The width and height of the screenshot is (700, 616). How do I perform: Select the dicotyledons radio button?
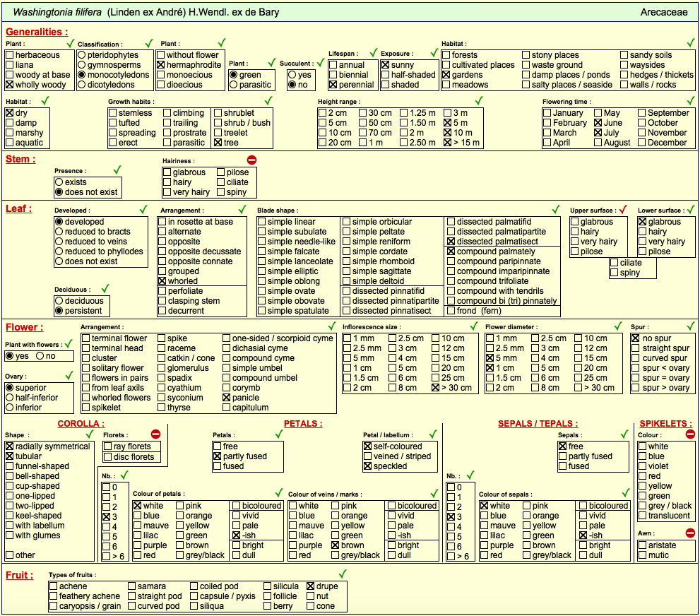tap(82, 84)
